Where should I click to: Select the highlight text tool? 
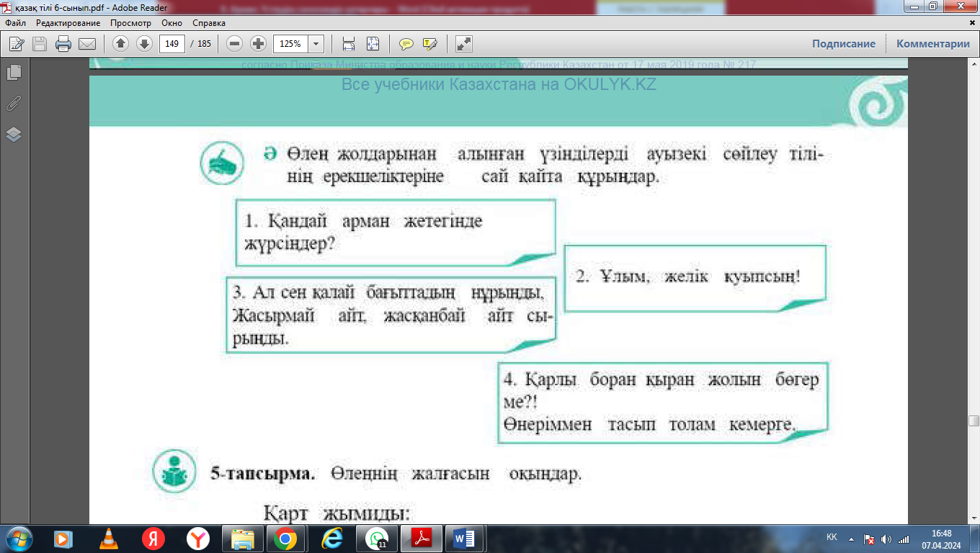coord(430,44)
